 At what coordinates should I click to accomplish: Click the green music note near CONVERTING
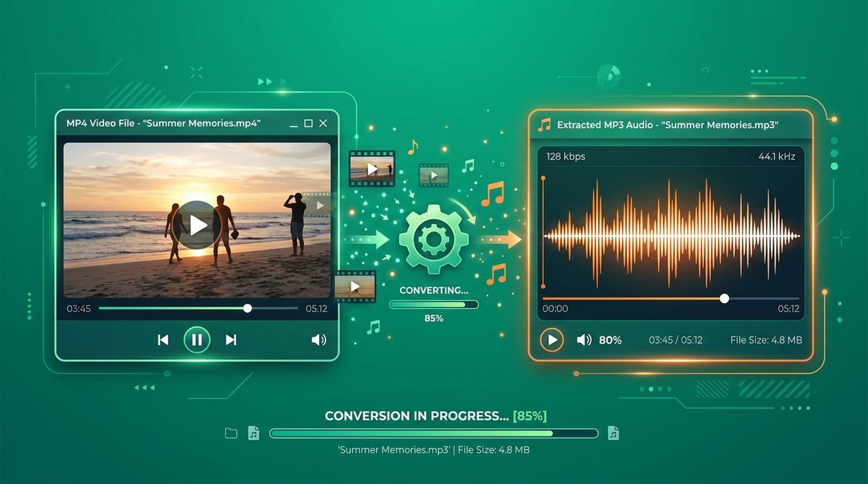pyautogui.click(x=373, y=327)
